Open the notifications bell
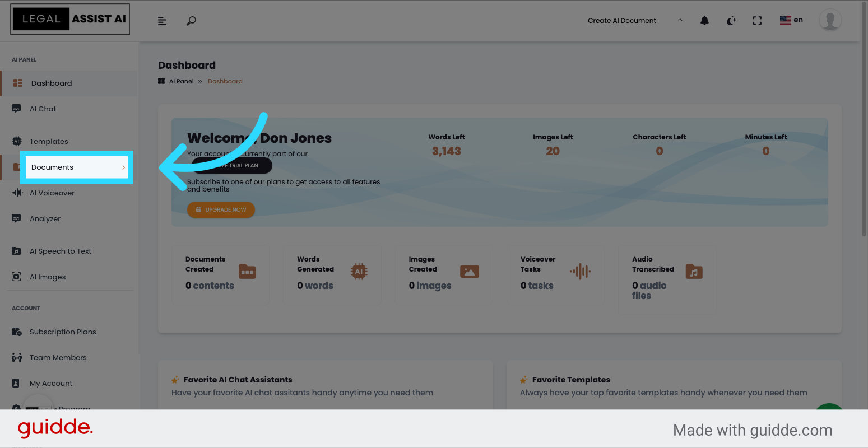The width and height of the screenshot is (868, 448). coord(704,21)
